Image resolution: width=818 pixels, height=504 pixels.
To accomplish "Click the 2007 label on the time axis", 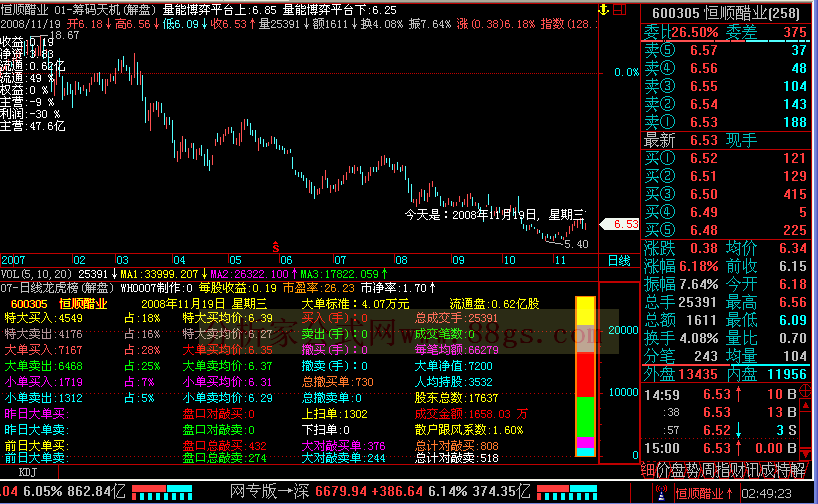I will (13, 260).
